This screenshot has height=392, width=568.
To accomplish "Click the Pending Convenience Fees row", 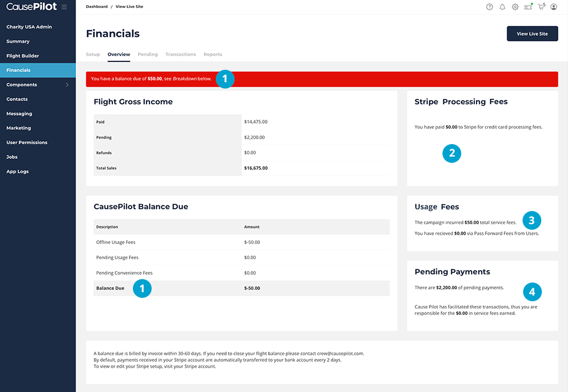I will pyautogui.click(x=241, y=273).
